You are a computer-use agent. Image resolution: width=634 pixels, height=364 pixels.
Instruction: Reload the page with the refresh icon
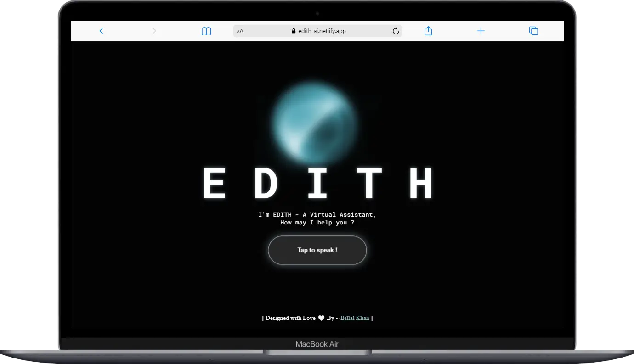tap(396, 31)
